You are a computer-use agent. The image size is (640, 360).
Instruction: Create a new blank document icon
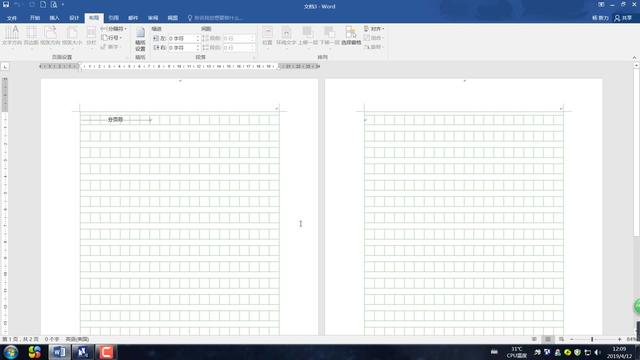tap(43, 5)
